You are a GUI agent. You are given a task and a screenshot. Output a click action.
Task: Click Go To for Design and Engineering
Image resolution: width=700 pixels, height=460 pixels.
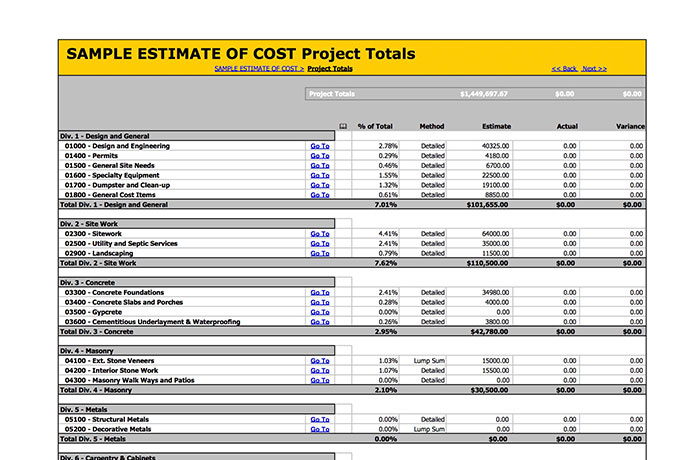319,146
